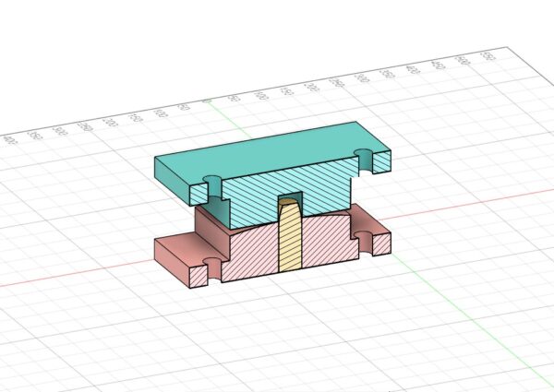554x392 pixels.
Task: Click small teal hatched section at left end
Action: pyautogui.click(x=199, y=194)
